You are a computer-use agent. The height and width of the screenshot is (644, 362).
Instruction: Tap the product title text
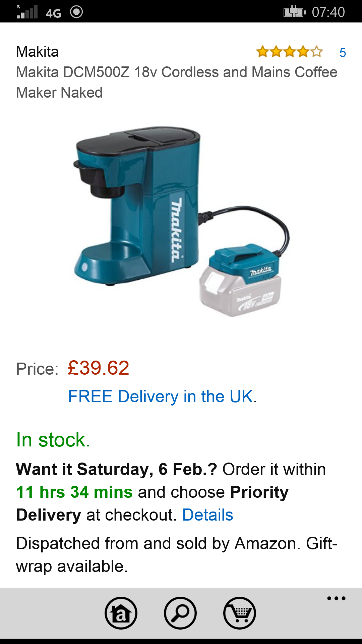pyautogui.click(x=177, y=82)
